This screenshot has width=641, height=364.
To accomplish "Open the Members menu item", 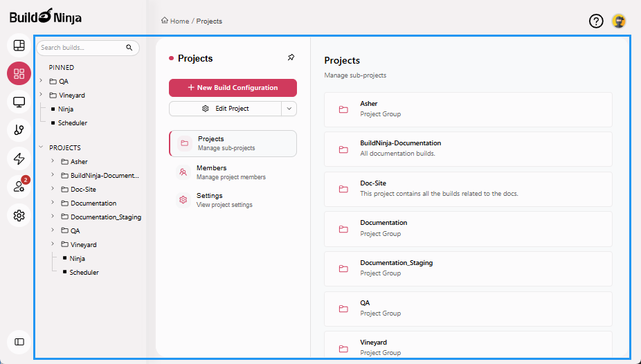I will tap(233, 172).
